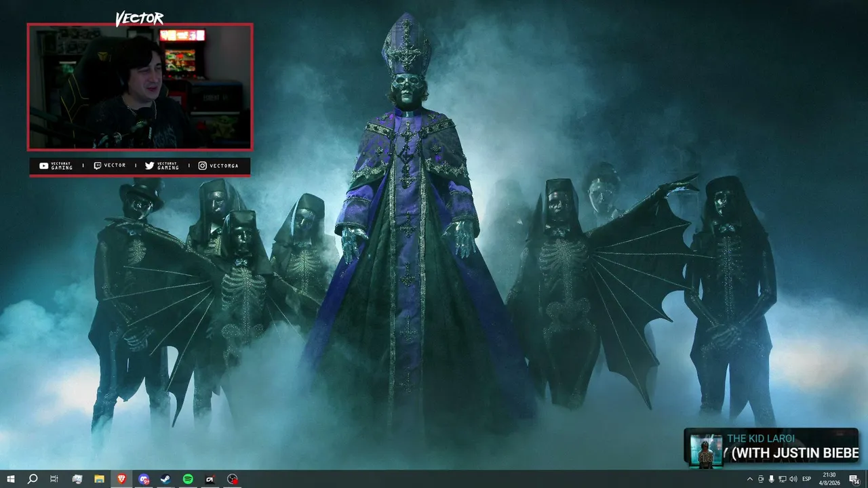
Task: Open File Explorer folder icon
Action: [x=99, y=479]
